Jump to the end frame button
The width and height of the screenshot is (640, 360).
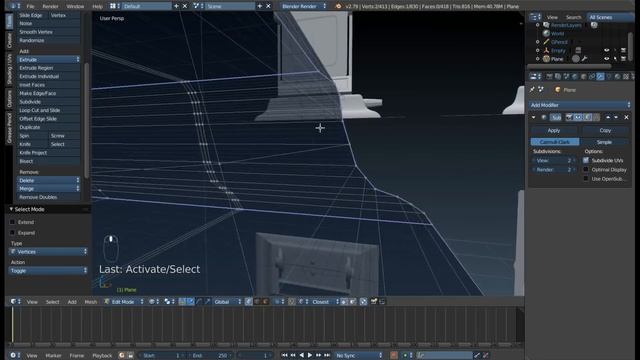tap(327, 356)
